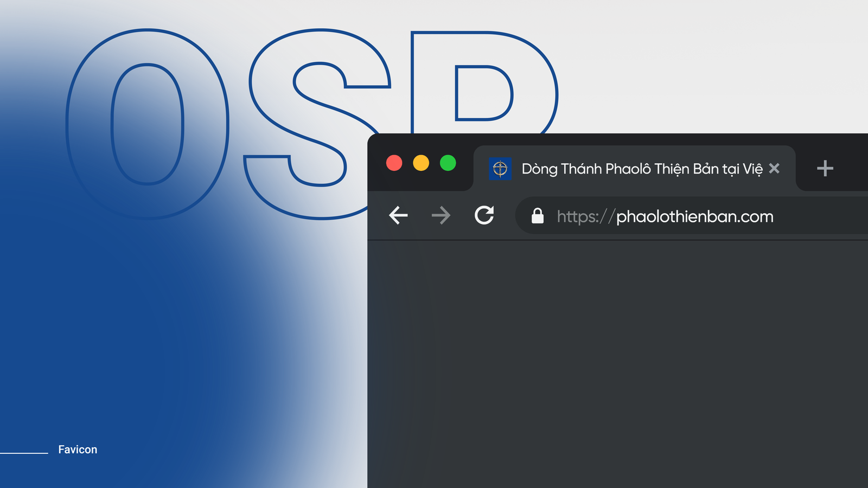The image size is (868, 488).
Task: Click the white line beside Favicon label
Action: point(24,453)
